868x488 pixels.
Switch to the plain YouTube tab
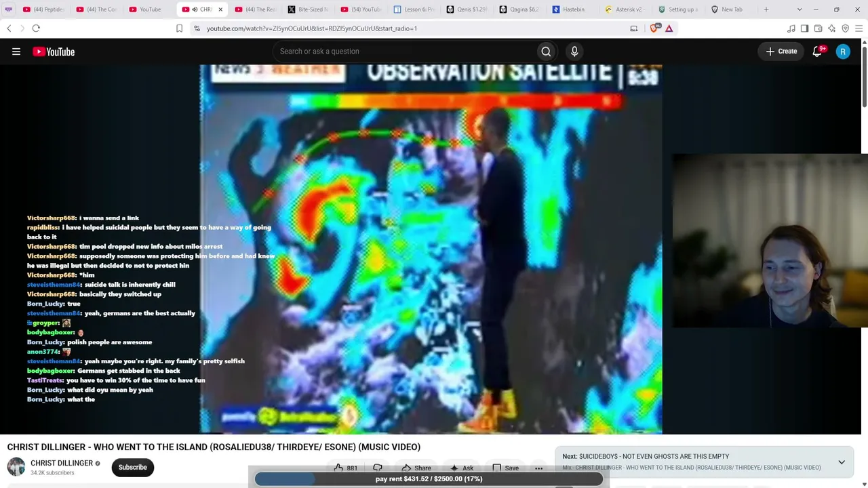[x=149, y=9]
